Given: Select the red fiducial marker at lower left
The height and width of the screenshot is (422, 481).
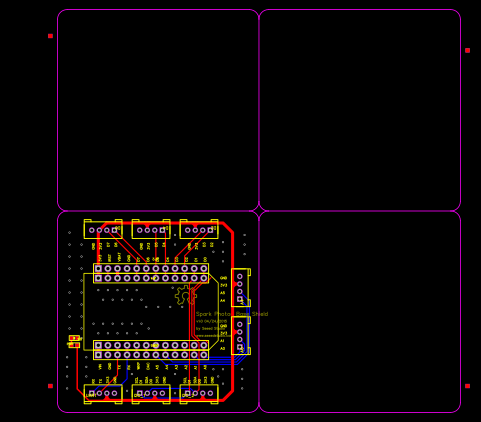Looking at the screenshot, I should pyautogui.click(x=50, y=386).
